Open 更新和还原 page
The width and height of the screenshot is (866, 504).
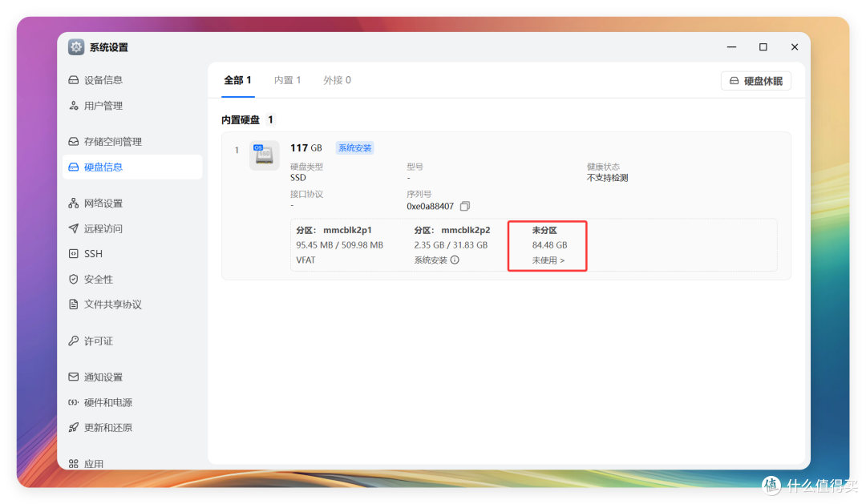[107, 427]
